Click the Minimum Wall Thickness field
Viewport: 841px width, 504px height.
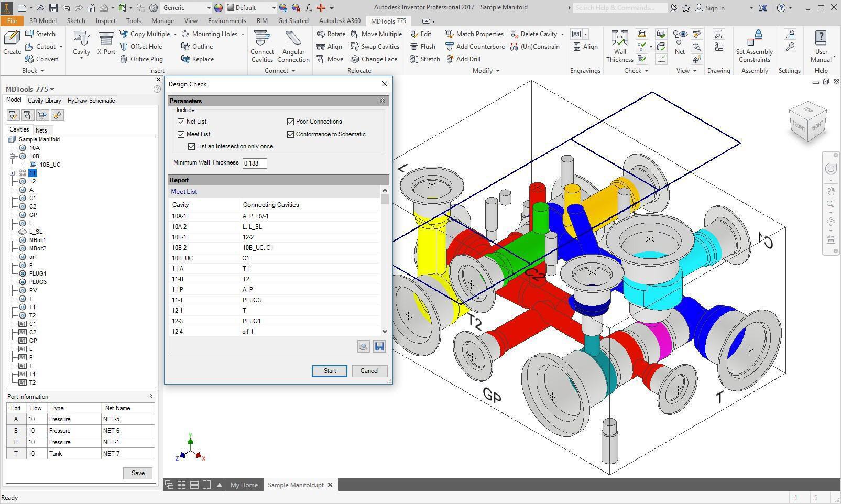(x=255, y=163)
